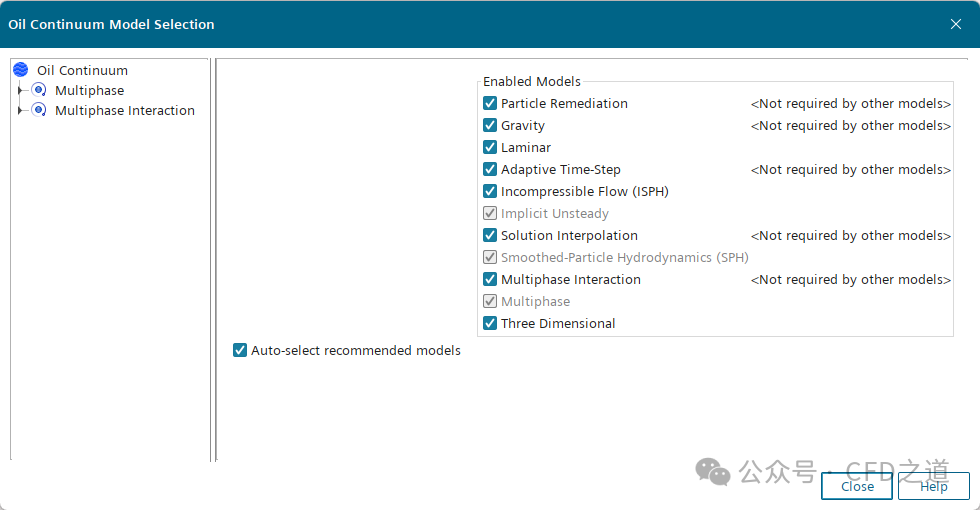Uncheck the Three Dimensional model

490,323
